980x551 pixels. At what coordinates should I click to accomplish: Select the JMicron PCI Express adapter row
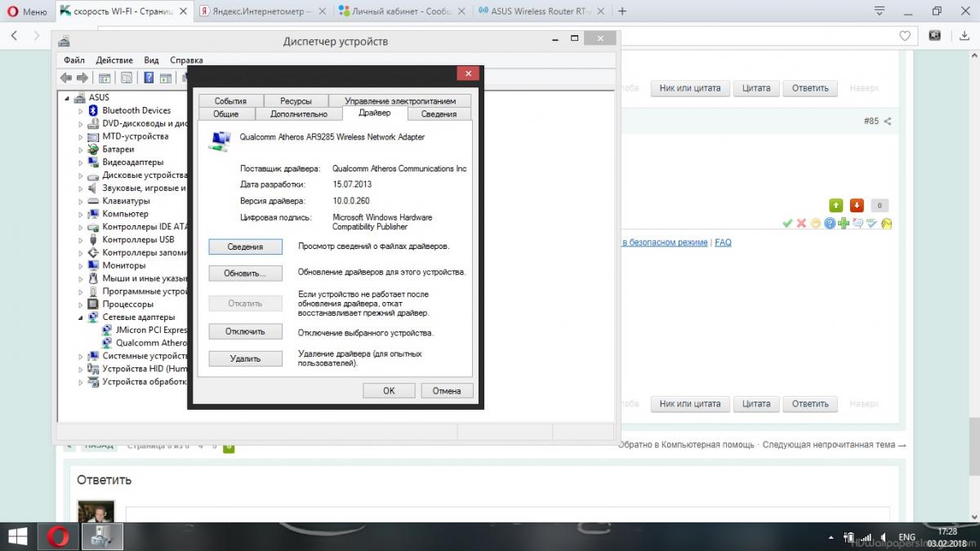coord(145,330)
